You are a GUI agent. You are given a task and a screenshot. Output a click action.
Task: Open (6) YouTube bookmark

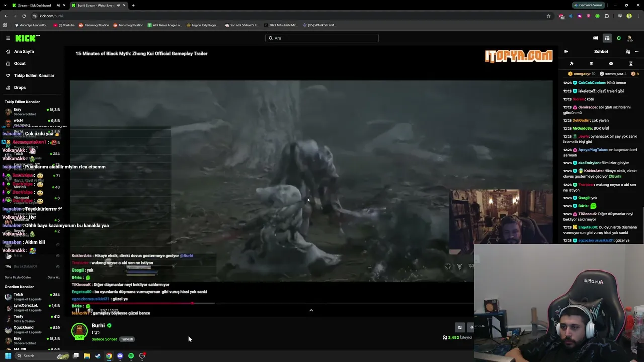64,25
